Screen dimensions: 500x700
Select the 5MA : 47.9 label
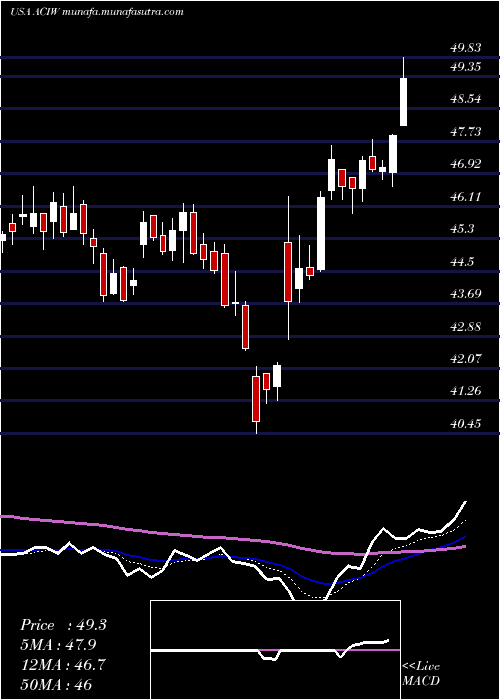point(58,645)
